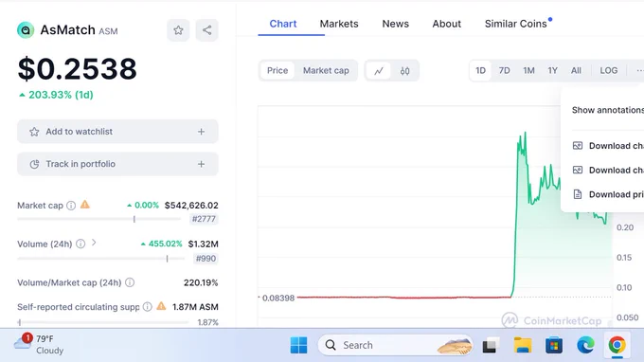Viewport: 644px width, 362px height.
Task: Switch to the Markets tab
Action: (339, 24)
